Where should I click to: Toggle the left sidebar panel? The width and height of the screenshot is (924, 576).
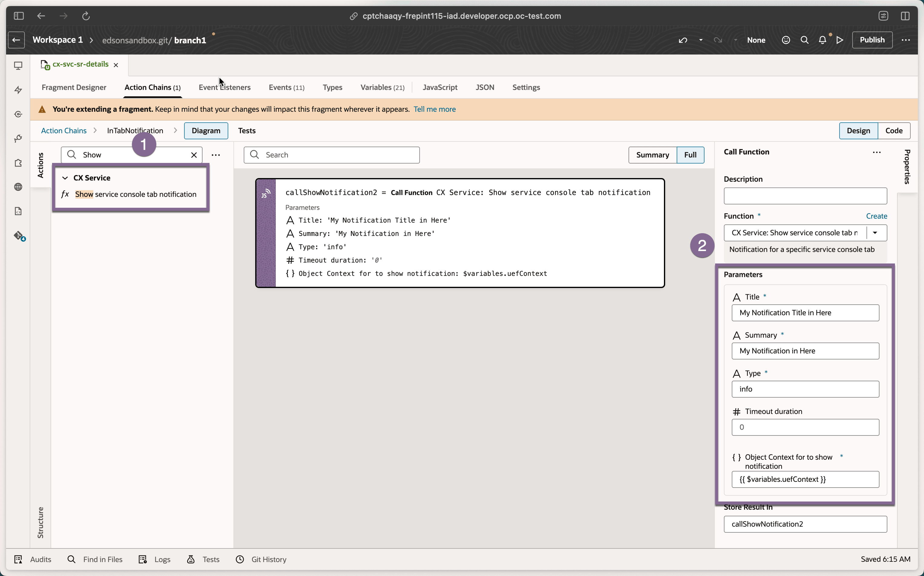pos(18,16)
